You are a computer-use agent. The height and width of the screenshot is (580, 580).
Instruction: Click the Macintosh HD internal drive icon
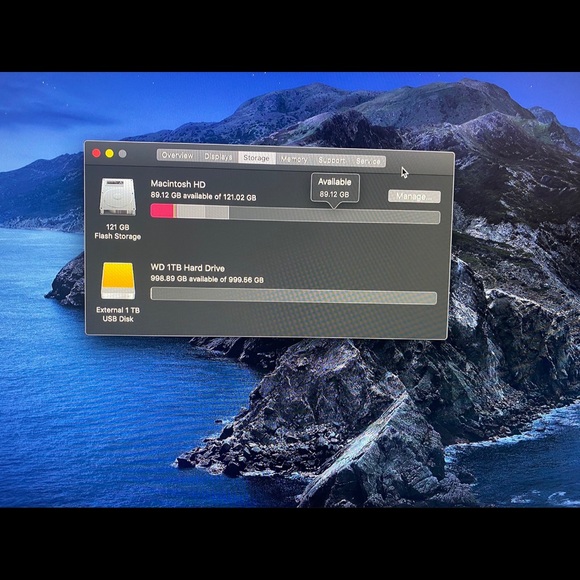click(x=117, y=196)
